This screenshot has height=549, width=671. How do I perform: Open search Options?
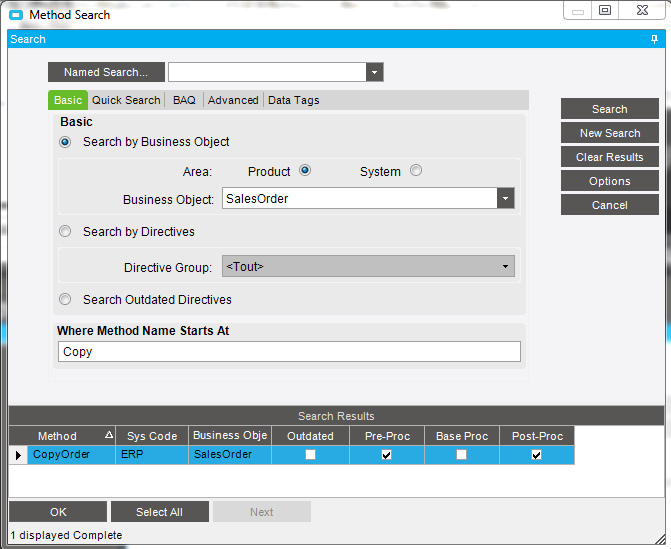(x=609, y=181)
